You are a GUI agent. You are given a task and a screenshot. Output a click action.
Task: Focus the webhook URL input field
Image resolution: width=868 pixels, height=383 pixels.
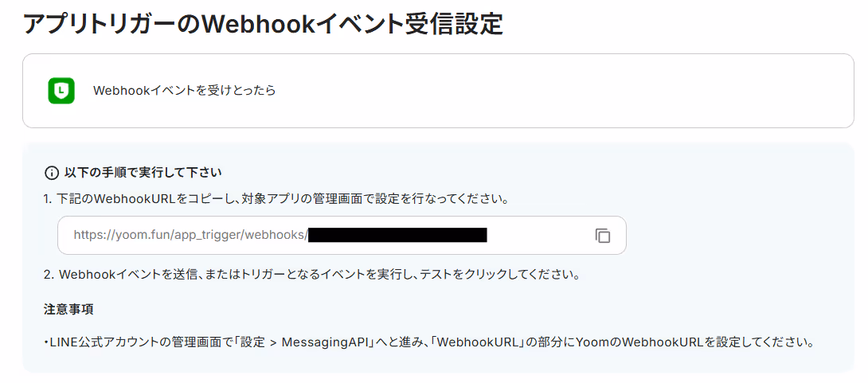(x=342, y=235)
